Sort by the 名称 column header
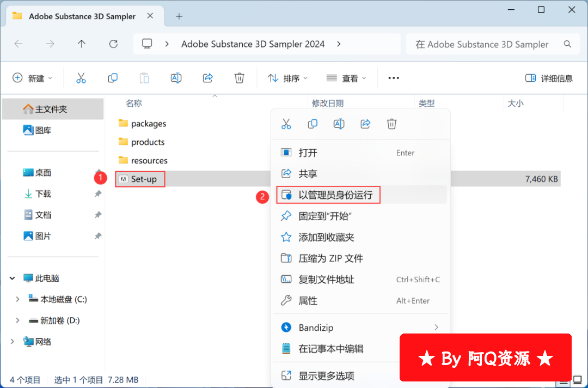Image resolution: width=588 pixels, height=388 pixels. point(134,103)
